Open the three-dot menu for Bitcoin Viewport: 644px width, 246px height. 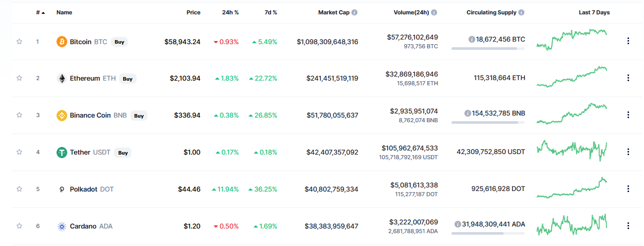tap(628, 41)
